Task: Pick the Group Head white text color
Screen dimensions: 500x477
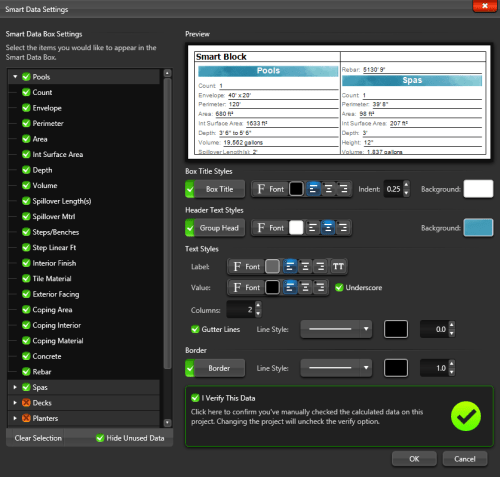Action: pyautogui.click(x=296, y=228)
